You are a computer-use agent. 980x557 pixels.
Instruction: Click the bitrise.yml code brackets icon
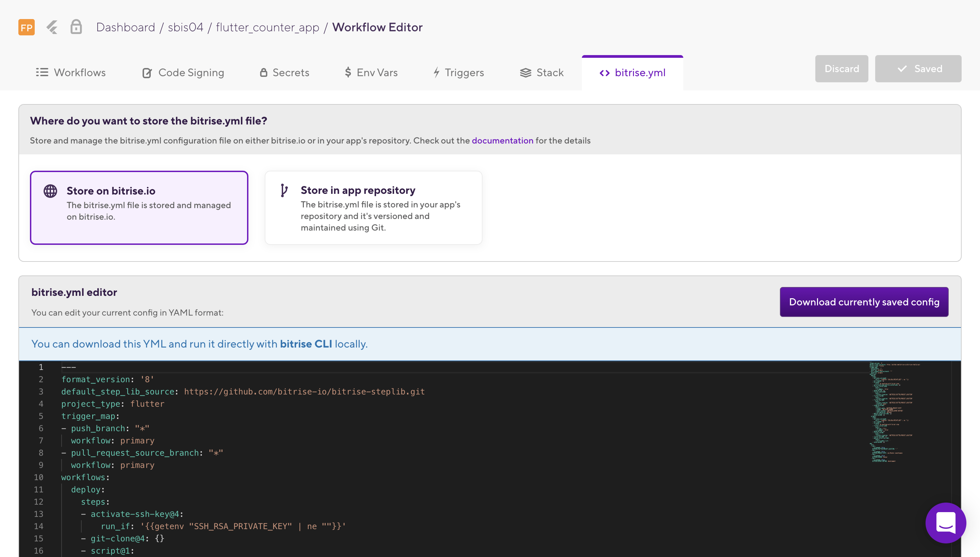[x=604, y=73]
